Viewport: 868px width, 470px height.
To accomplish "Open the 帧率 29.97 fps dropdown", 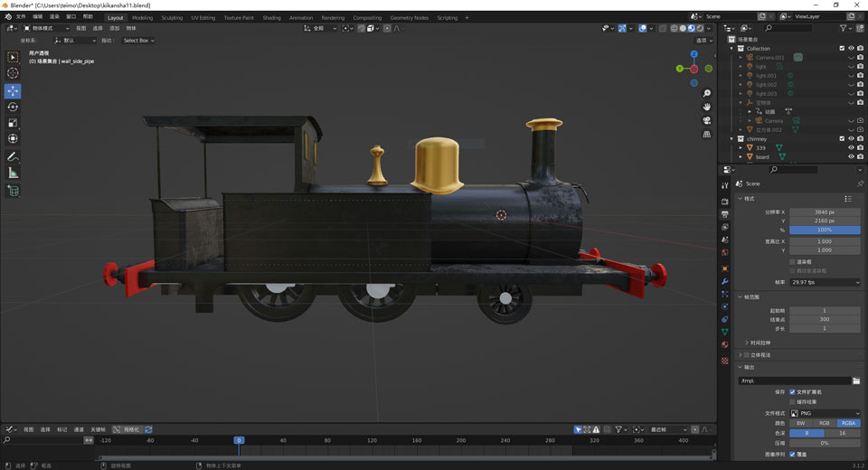I will (x=825, y=282).
